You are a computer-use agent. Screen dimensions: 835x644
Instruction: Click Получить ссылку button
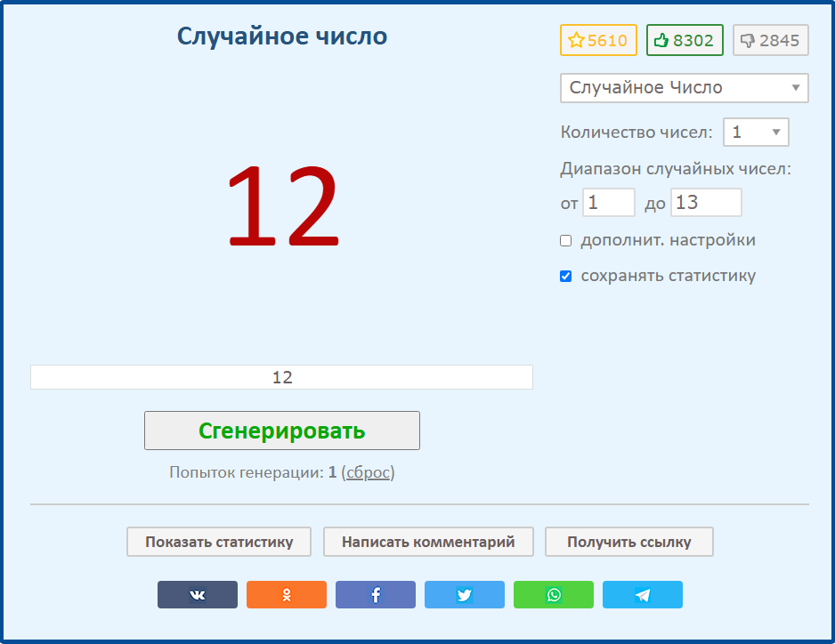click(628, 542)
